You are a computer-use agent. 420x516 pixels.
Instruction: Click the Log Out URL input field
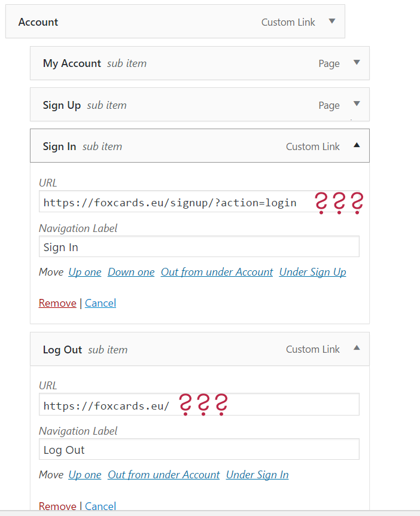(x=199, y=404)
